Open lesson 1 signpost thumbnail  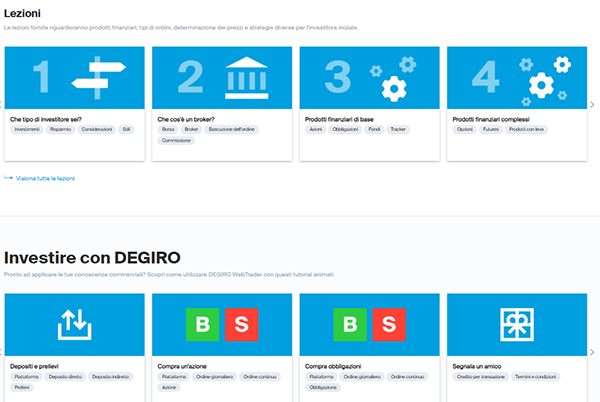(75, 78)
